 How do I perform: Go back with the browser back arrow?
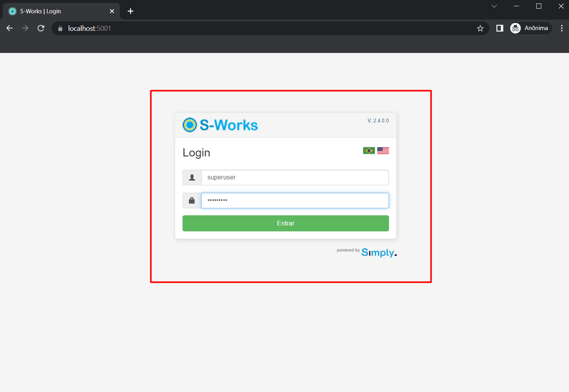coord(10,28)
